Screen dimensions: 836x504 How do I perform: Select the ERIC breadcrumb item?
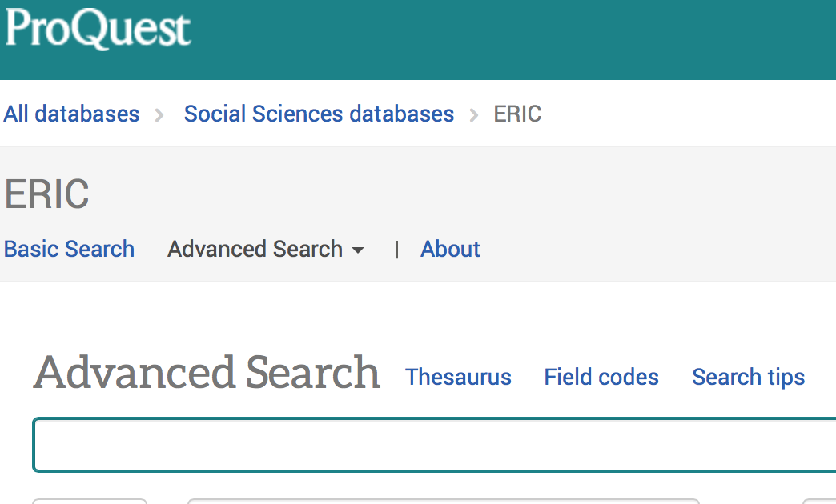pos(517,114)
